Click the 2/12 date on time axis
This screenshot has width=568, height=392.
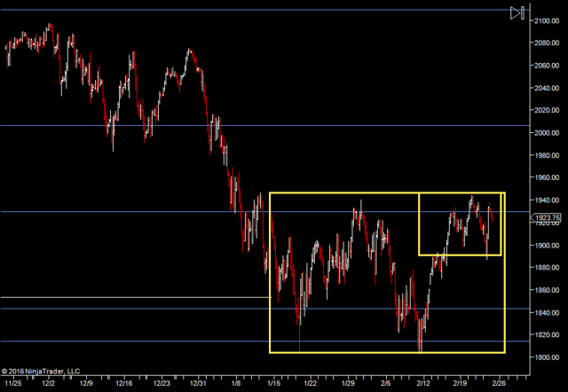tap(423, 383)
